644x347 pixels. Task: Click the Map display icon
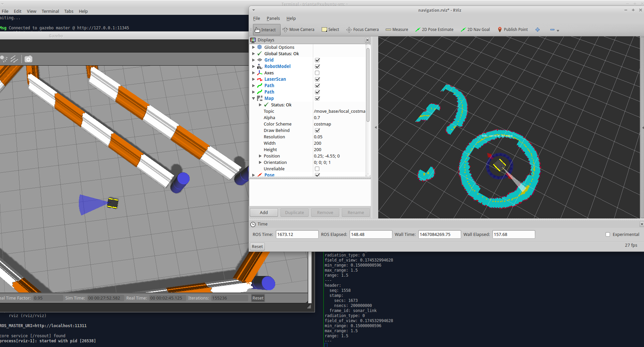pyautogui.click(x=260, y=98)
